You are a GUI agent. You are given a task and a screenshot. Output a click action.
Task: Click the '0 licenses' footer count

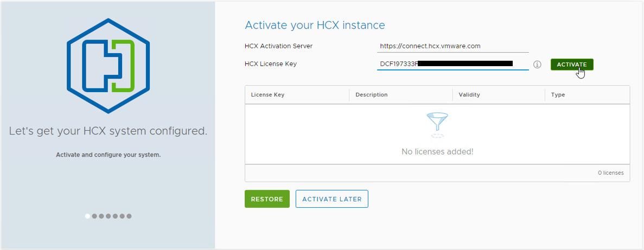coord(611,173)
